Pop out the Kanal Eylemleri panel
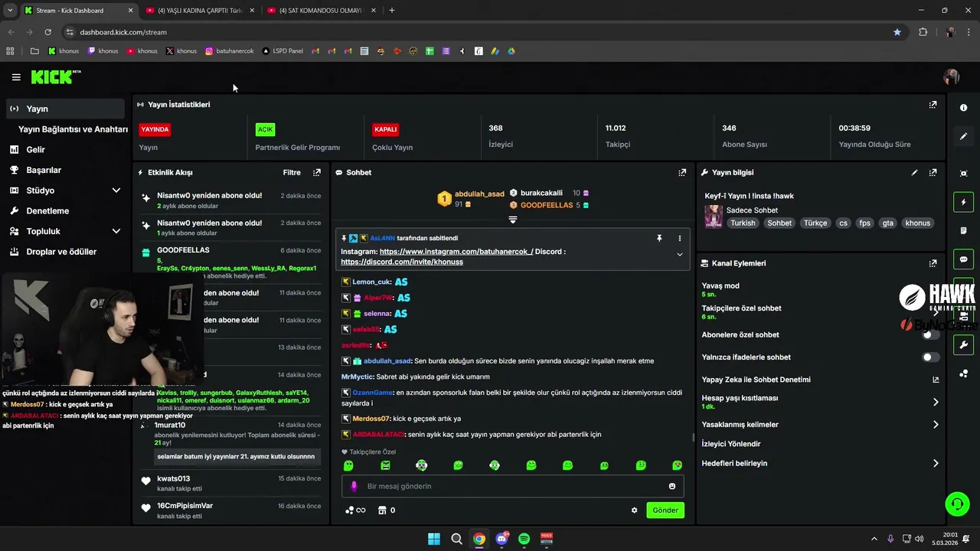980x551 pixels. click(x=933, y=263)
